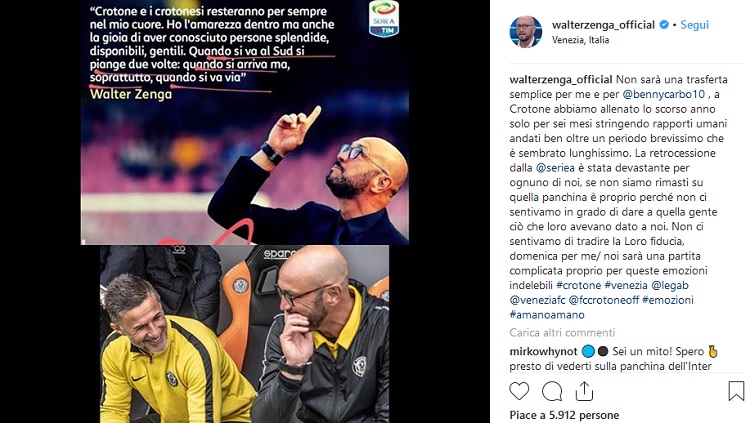
Task: Open the @fccrotoneoff mention
Action: click(604, 300)
